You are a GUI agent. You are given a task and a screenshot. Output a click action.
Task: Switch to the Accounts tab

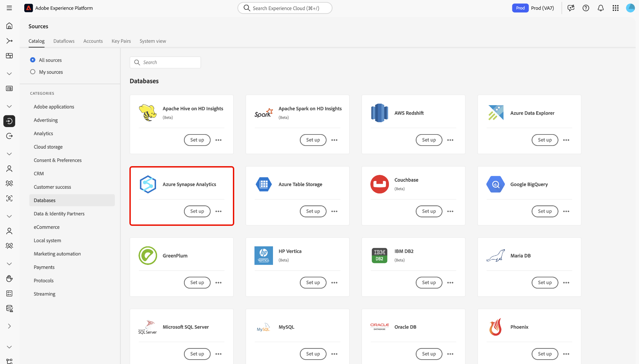click(93, 41)
